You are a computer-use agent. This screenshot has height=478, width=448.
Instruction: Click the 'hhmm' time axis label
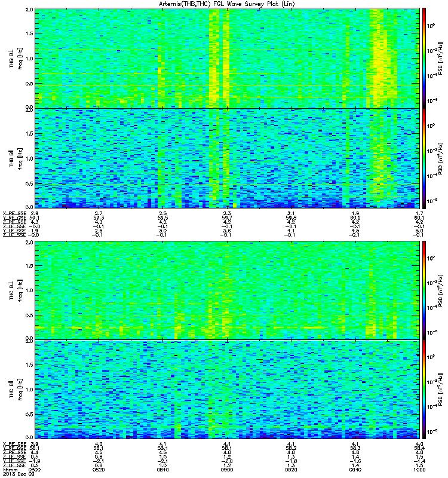(9, 470)
